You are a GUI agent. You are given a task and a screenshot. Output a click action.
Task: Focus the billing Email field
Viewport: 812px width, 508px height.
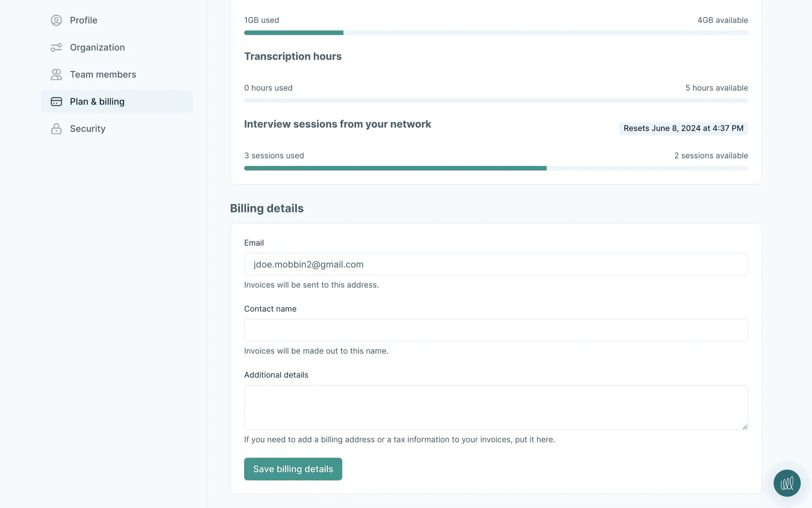(x=496, y=264)
